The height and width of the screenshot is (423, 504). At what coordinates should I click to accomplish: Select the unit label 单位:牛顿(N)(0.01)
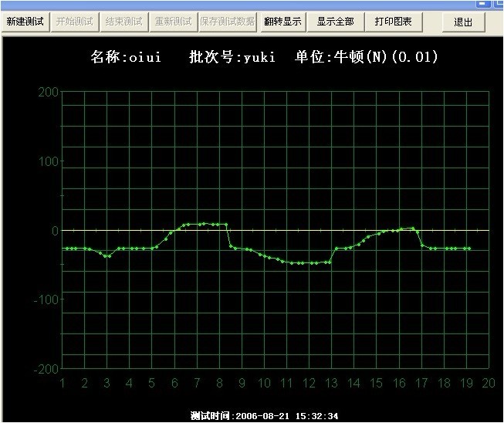(366, 57)
